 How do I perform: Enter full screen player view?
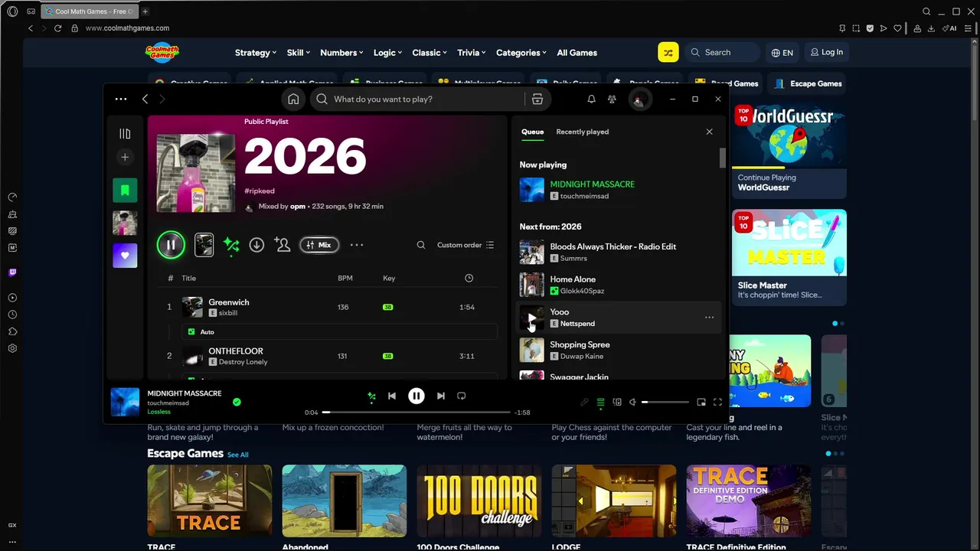[717, 403]
